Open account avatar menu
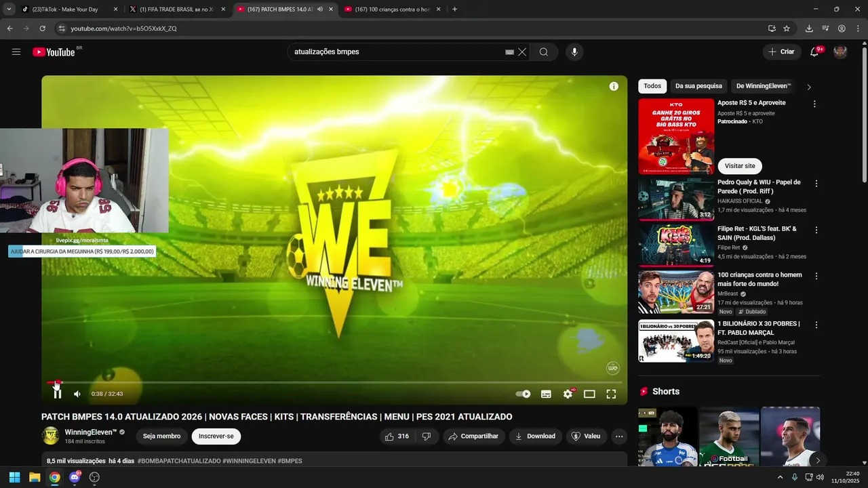Viewport: 868px width, 488px height. [x=840, y=52]
